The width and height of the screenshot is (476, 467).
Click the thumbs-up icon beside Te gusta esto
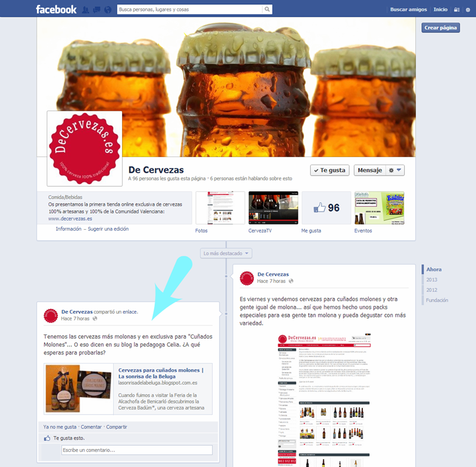[47, 438]
